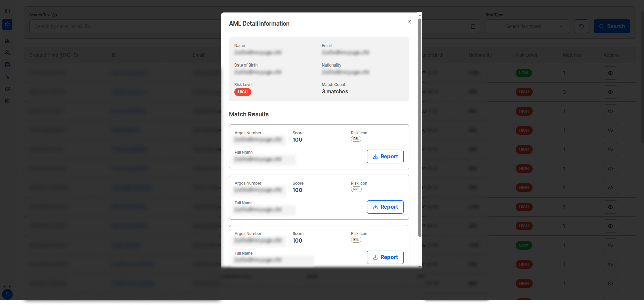Click the modal's vertical scrollbar thumb

pyautogui.click(x=420, y=128)
